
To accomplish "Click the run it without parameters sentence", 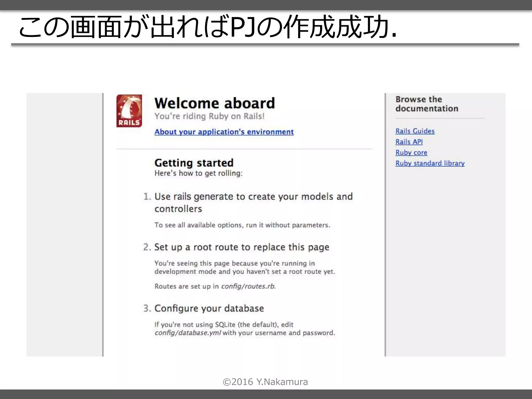I will pos(242,225).
